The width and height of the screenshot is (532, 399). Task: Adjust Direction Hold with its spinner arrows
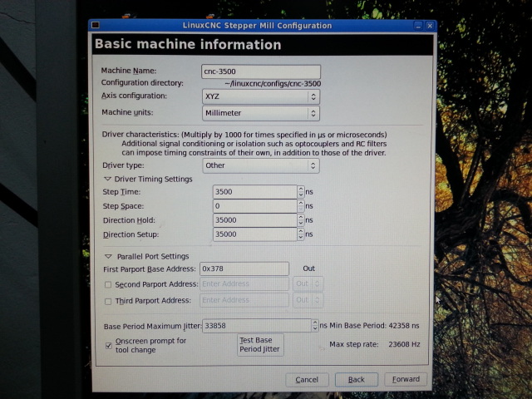click(301, 220)
